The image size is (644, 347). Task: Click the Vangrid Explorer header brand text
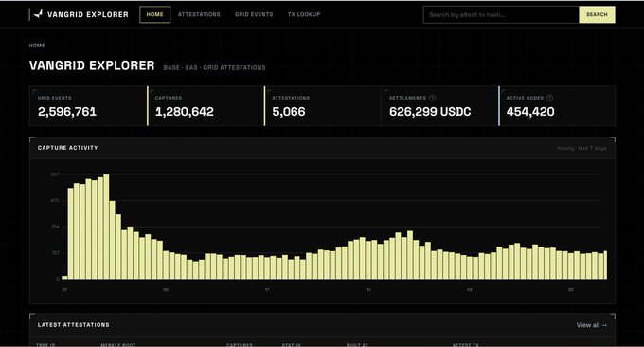88,14
